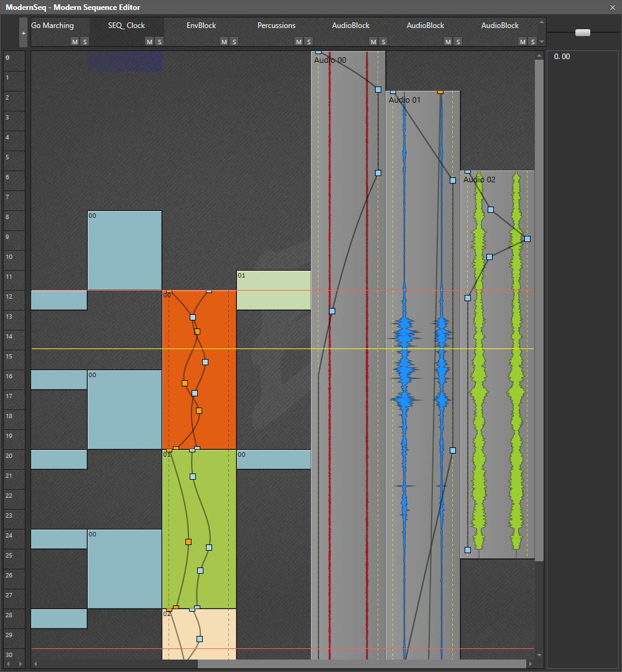
Task: Solo the Percussions track
Action: point(309,42)
